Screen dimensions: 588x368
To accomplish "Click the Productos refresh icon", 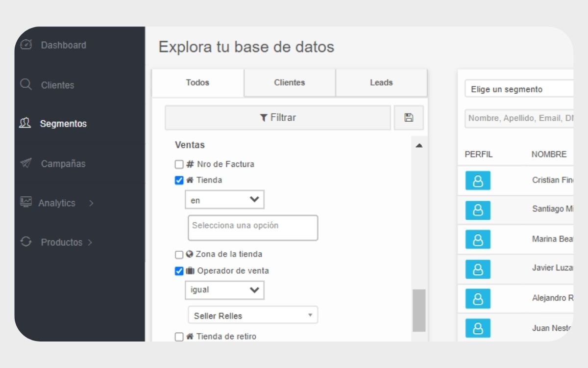I will click(x=26, y=242).
